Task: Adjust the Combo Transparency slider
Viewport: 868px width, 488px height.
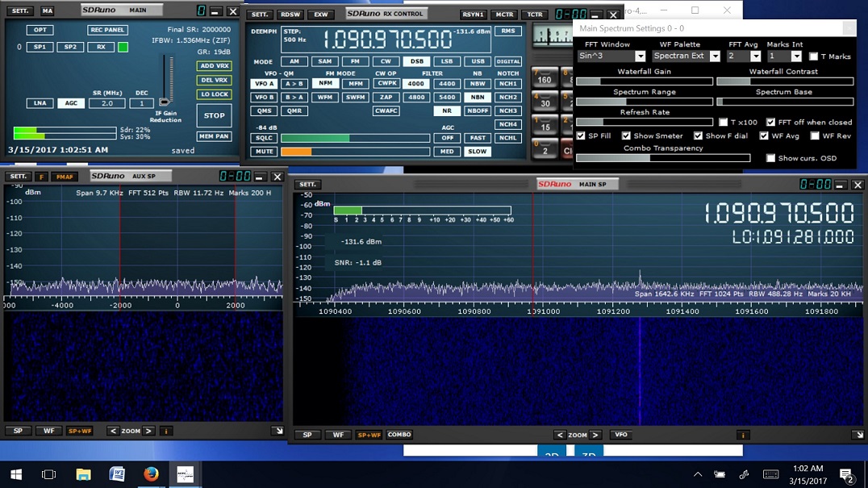Action: tap(663, 158)
